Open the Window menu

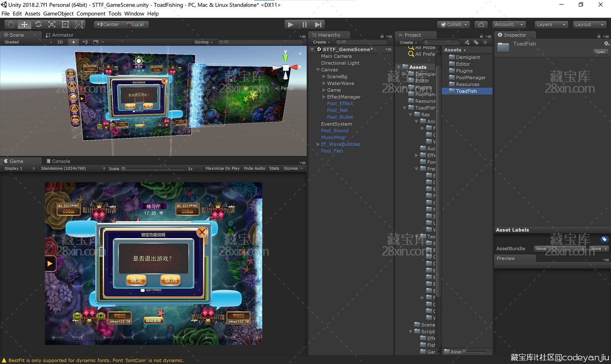pyautogui.click(x=134, y=13)
